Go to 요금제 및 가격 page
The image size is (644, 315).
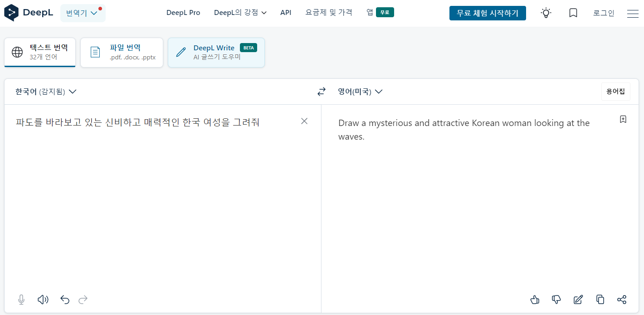329,13
